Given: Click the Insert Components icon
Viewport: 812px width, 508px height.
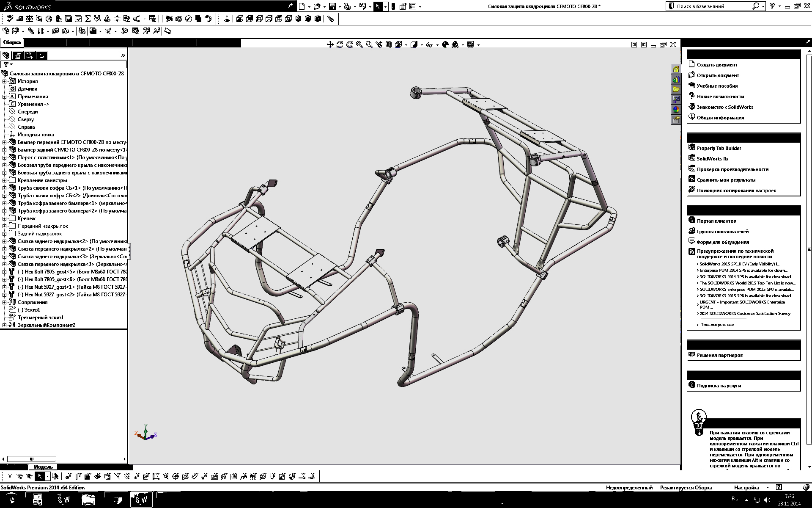Looking at the screenshot, I should (6, 31).
